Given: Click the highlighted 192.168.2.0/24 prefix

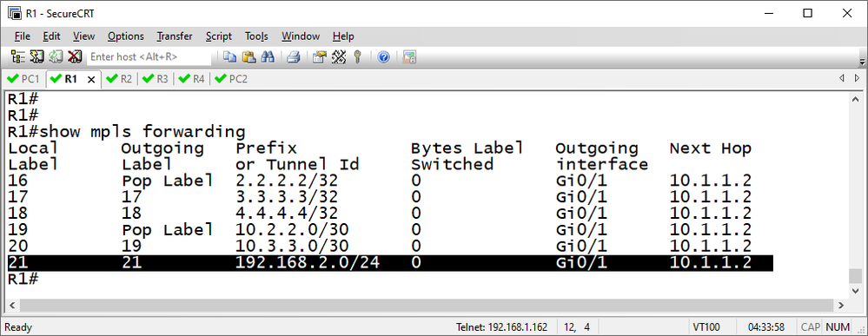Looking at the screenshot, I should 308,263.
